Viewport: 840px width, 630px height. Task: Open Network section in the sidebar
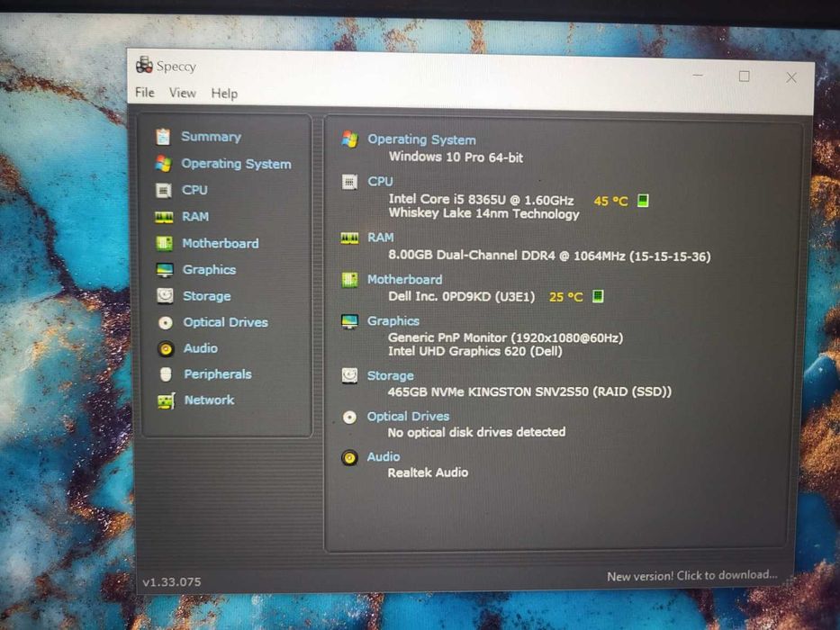pyautogui.click(x=210, y=400)
